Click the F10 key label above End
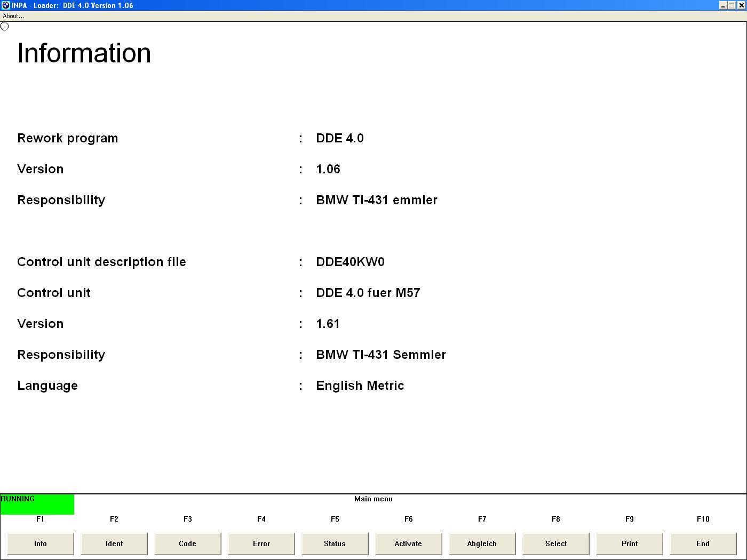The image size is (747, 560). coord(703,519)
